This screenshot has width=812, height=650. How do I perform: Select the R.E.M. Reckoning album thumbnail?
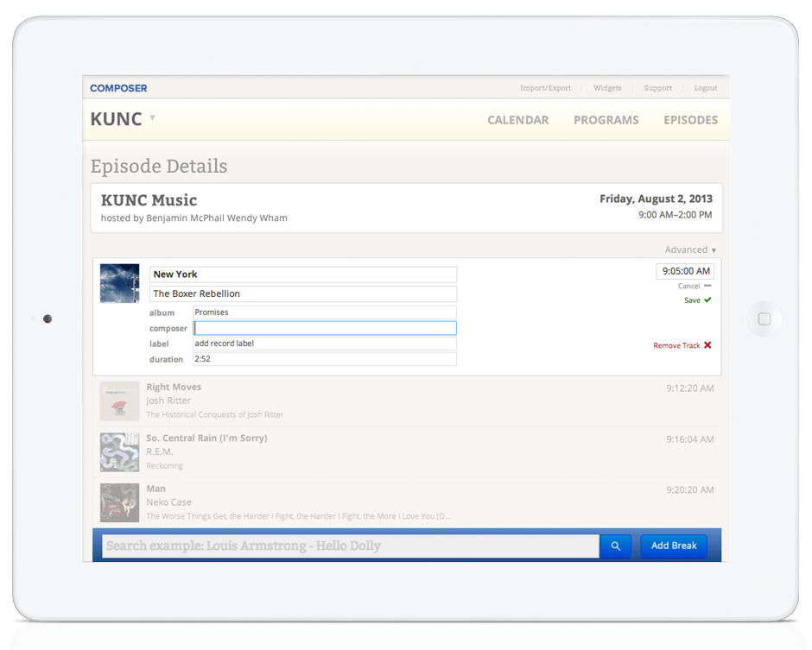(x=119, y=451)
